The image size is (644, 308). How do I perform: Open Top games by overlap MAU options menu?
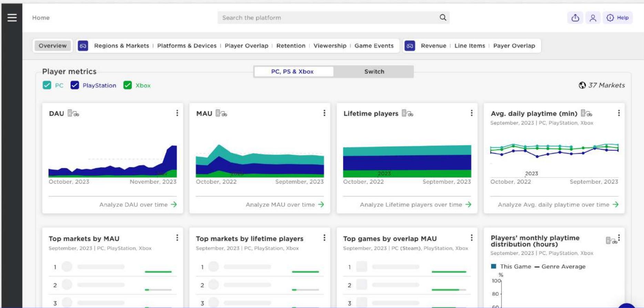(x=471, y=238)
